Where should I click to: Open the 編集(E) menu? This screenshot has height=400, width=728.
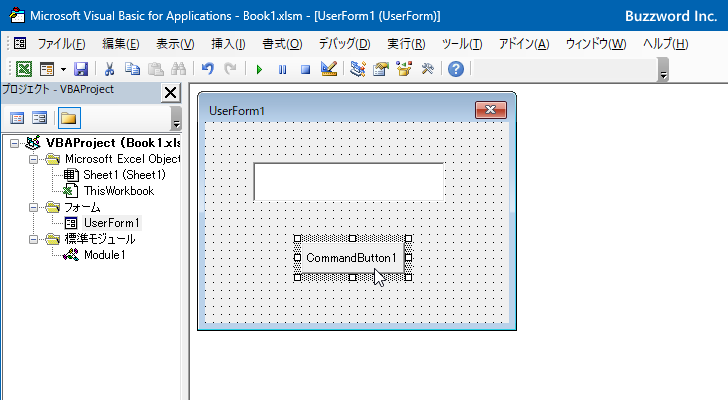121,44
